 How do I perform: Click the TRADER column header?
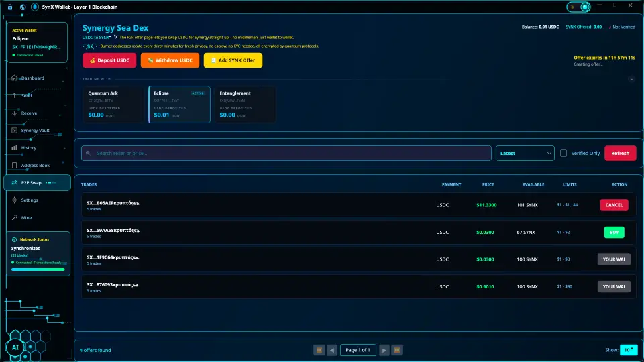[x=89, y=185]
